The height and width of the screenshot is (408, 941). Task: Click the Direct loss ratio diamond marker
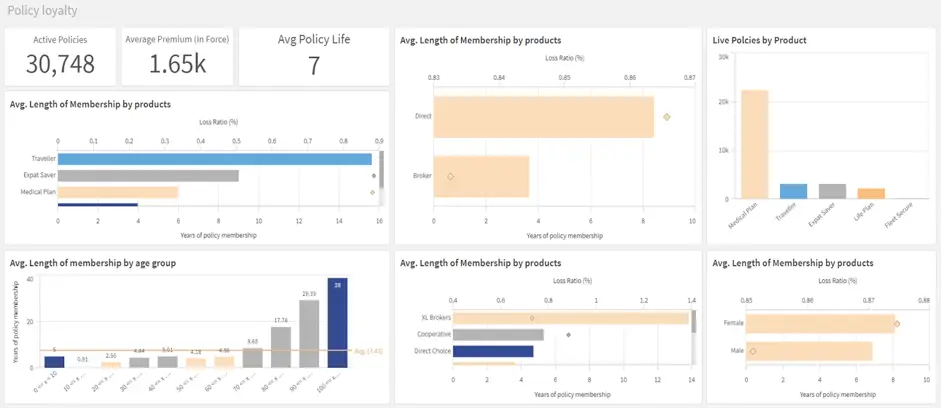(x=667, y=117)
